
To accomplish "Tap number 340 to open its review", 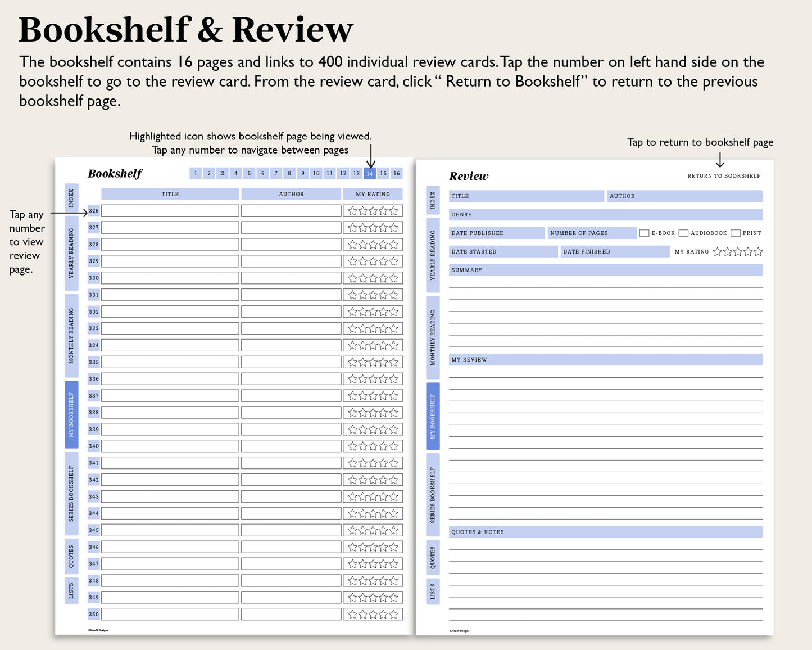I will click(94, 446).
